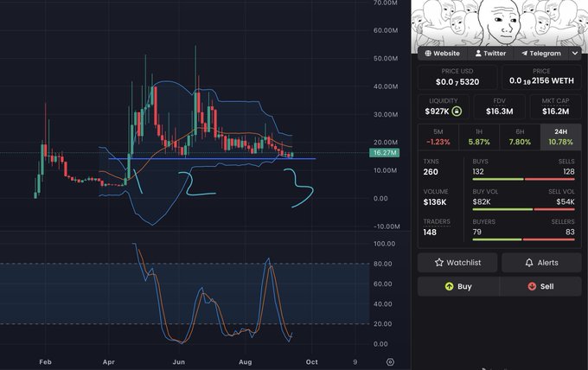Click the 20.00 oscillator axis level
This screenshot has height=370, width=588.
pyautogui.click(x=383, y=324)
